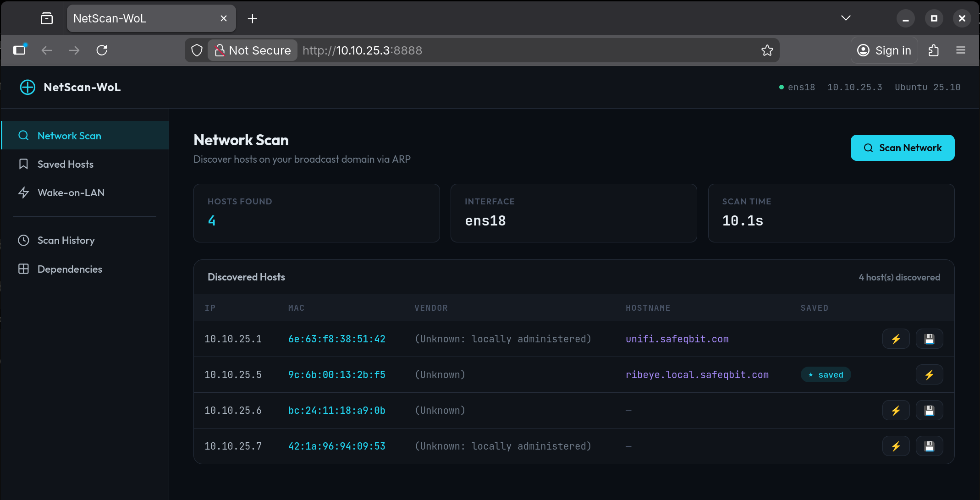
Task: Toggle the browser sidebar panel icon
Action: [x=20, y=50]
